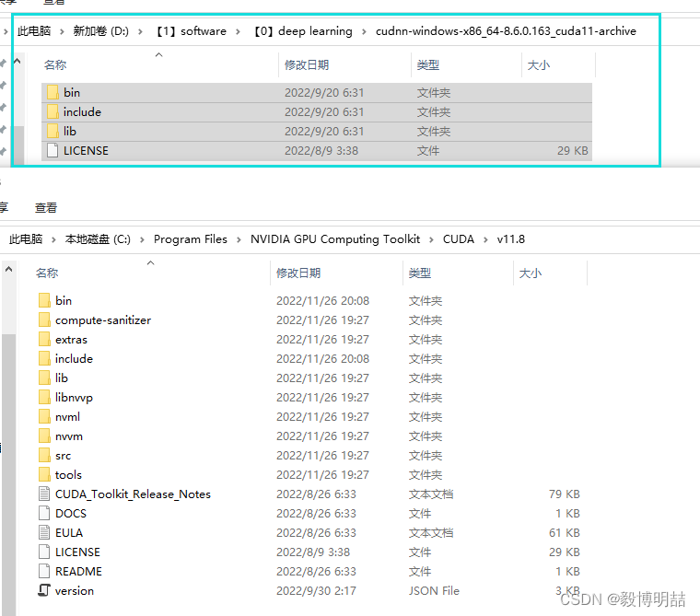Click the 2022/9/30 2:17 date of version file

(x=316, y=591)
